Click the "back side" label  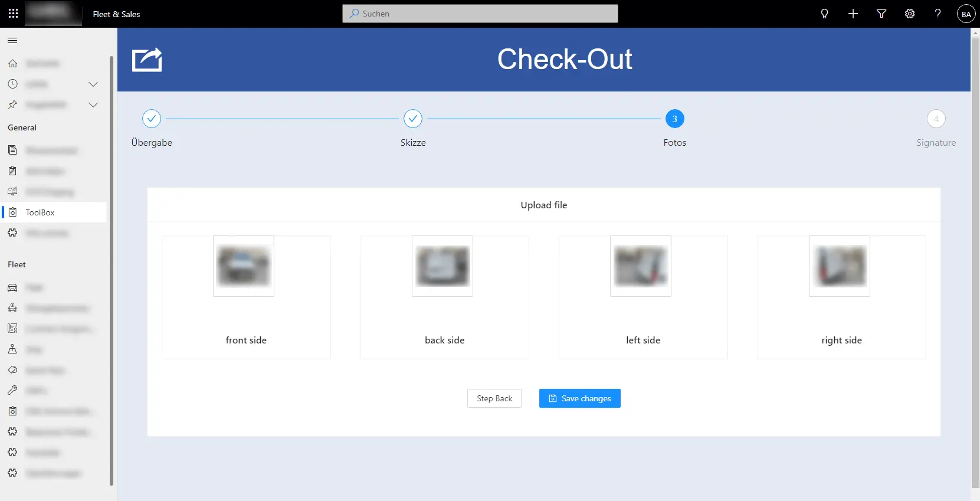click(x=445, y=340)
